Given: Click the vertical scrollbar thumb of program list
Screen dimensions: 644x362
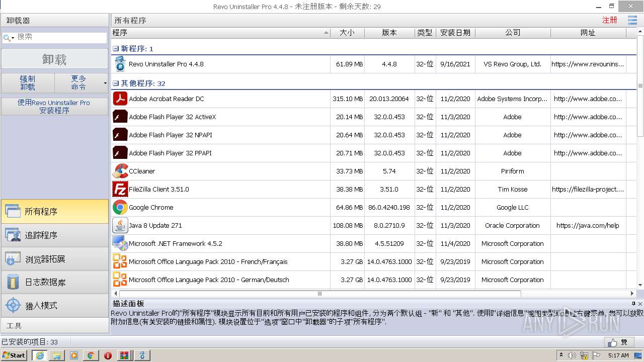Looking at the screenshot, I should [640, 85].
